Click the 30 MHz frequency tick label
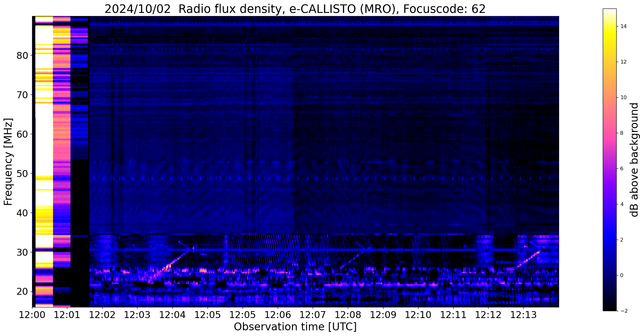 [22, 252]
